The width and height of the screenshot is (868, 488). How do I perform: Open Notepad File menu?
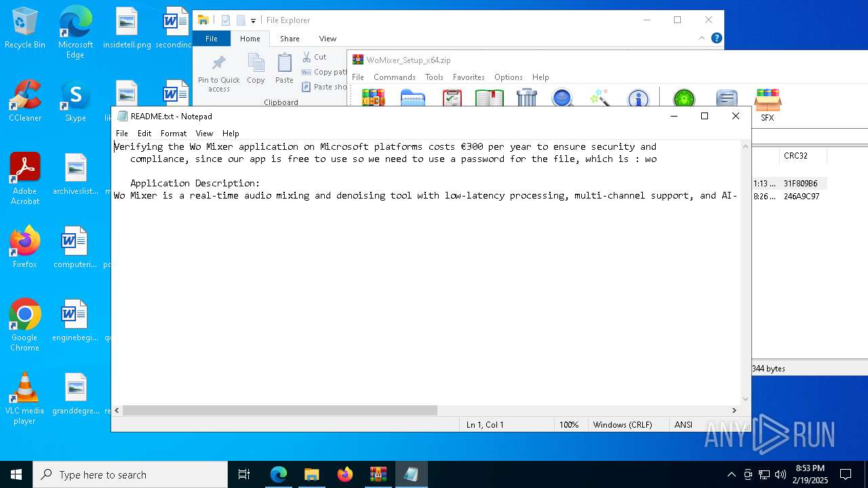tap(122, 134)
